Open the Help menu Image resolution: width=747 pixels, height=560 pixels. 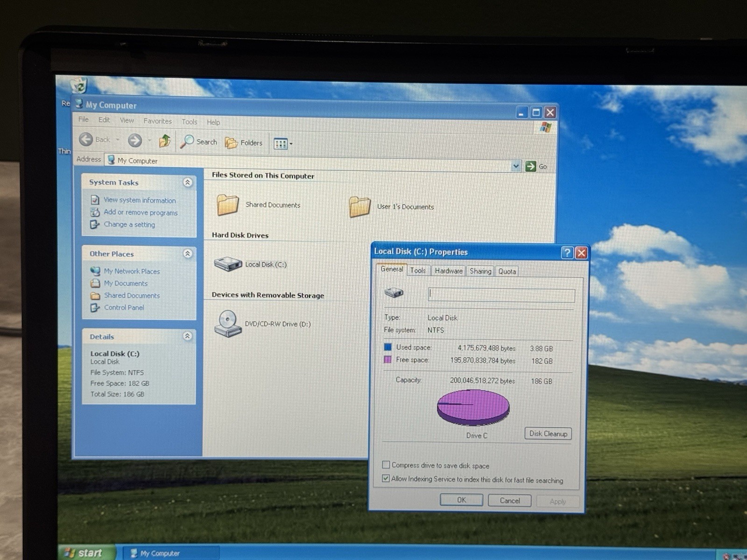(213, 122)
